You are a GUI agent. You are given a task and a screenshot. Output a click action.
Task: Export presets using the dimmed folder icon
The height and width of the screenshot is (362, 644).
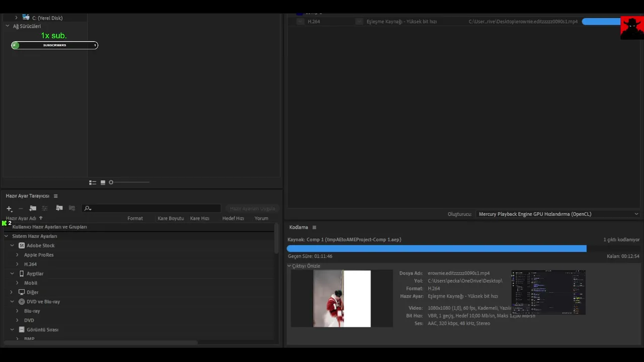tap(72, 208)
